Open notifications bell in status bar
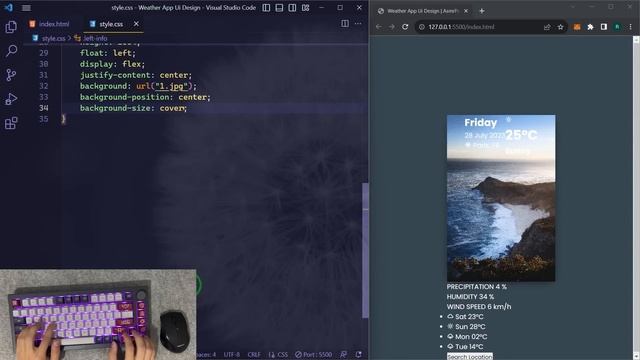 tap(358, 355)
